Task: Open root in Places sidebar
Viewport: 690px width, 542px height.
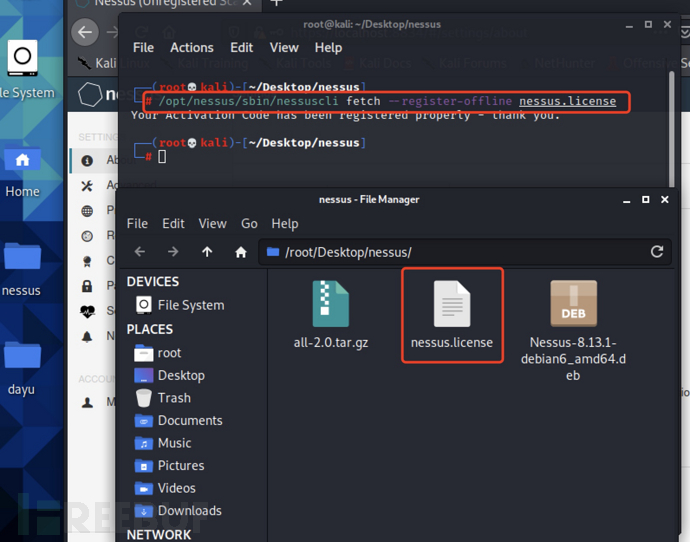Action: pos(158,353)
